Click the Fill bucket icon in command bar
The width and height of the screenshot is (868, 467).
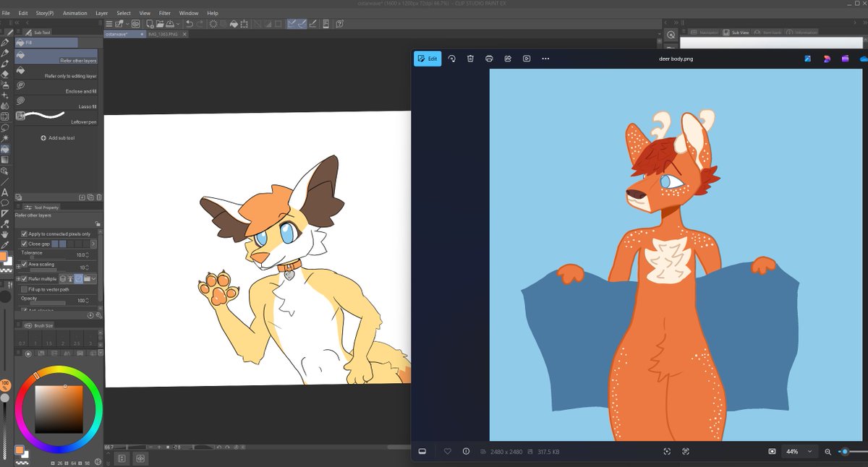point(234,23)
